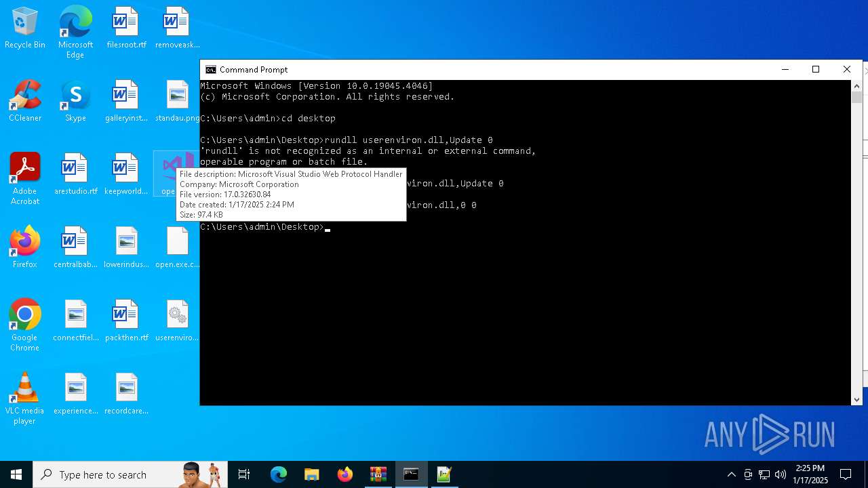
Task: Select the connectfiel image file icon
Action: coord(75,321)
